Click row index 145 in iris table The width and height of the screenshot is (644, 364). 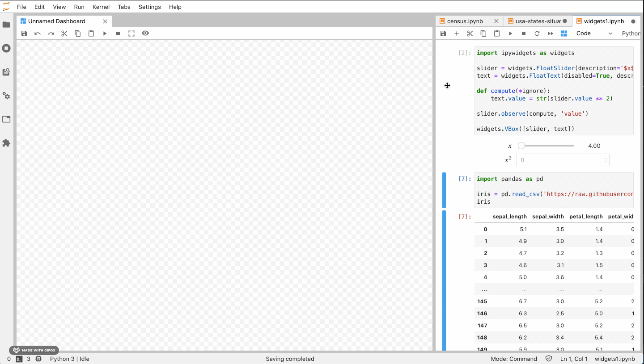tap(482, 301)
